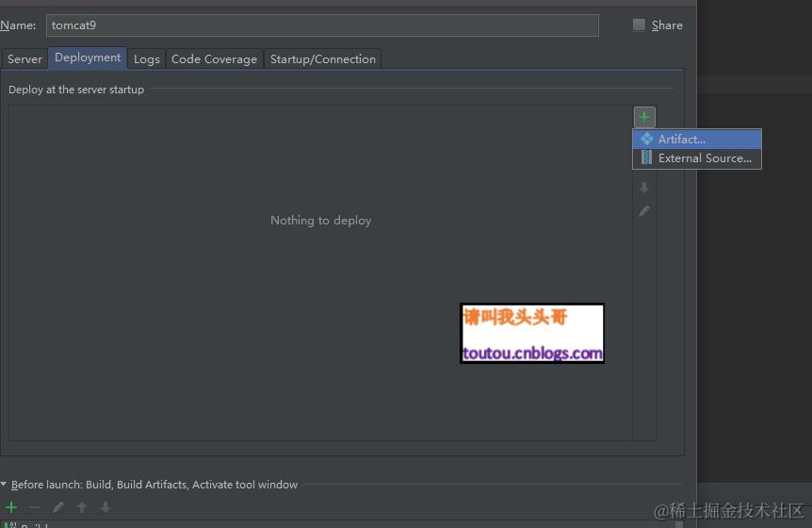Screen dimensions: 812x528
Task: Click the green plus add deployment button
Action: point(644,117)
